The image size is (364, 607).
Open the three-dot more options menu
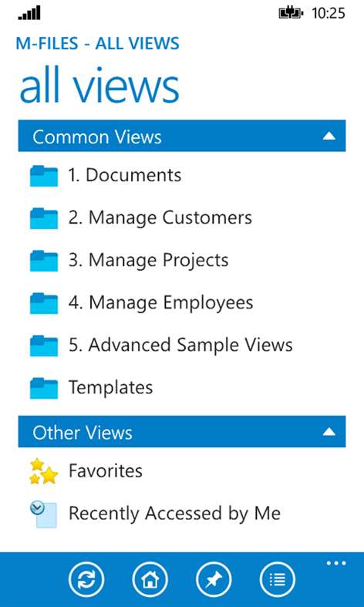coord(336,563)
